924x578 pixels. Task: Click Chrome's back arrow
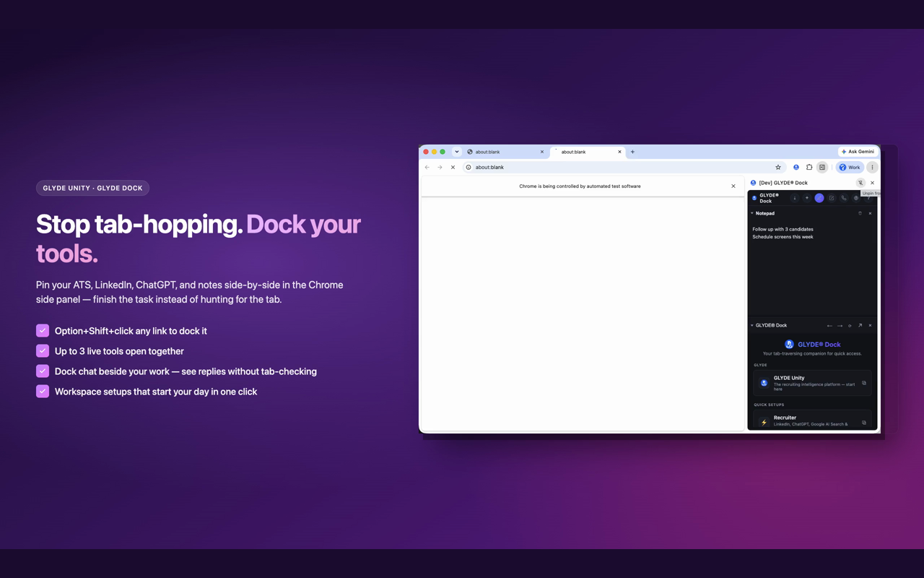coord(427,167)
